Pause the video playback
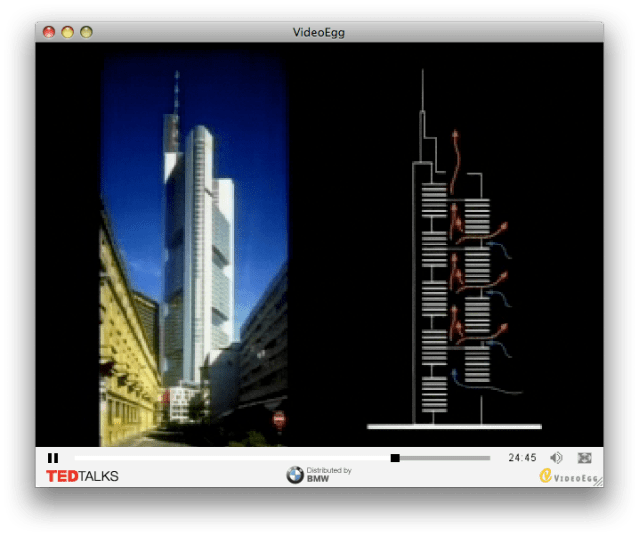This screenshot has width=639, height=536. [53, 458]
